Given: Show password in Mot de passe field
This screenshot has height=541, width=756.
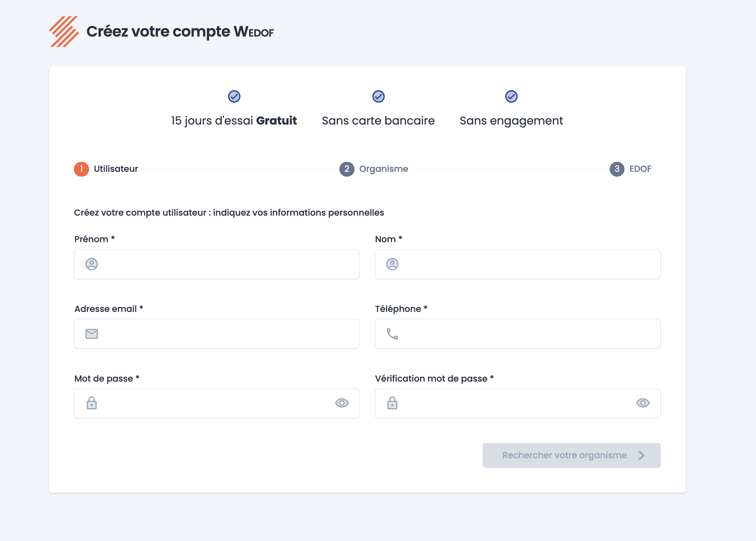Looking at the screenshot, I should [x=342, y=403].
